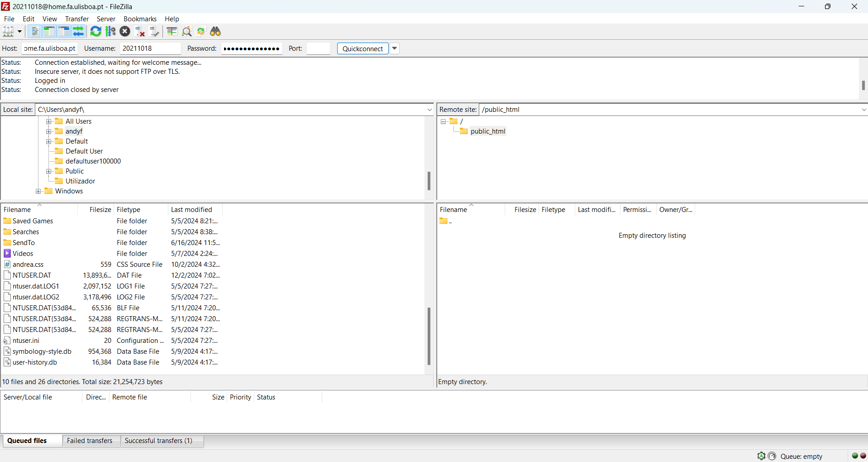868x462 pixels.
Task: Open the Help menu
Action: [x=172, y=19]
